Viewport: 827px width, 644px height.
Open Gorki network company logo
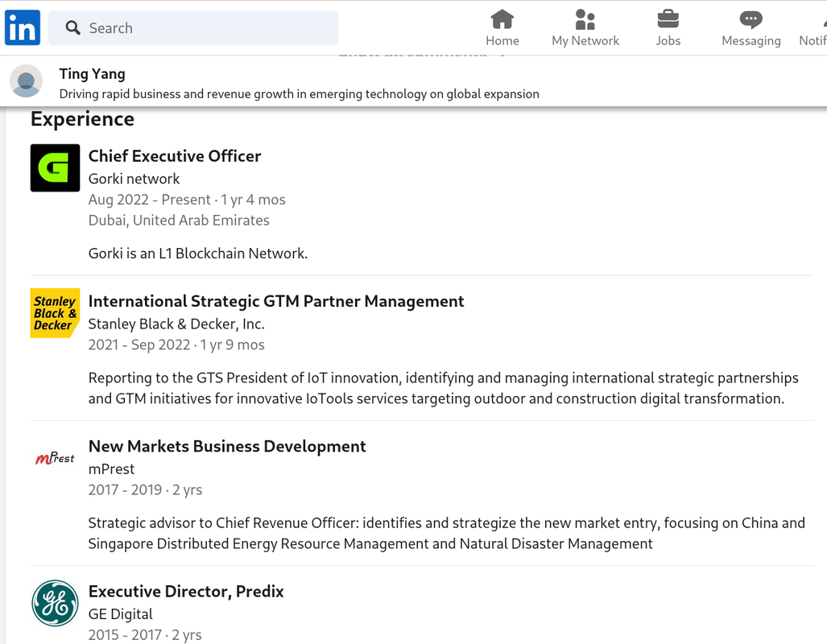pos(56,167)
